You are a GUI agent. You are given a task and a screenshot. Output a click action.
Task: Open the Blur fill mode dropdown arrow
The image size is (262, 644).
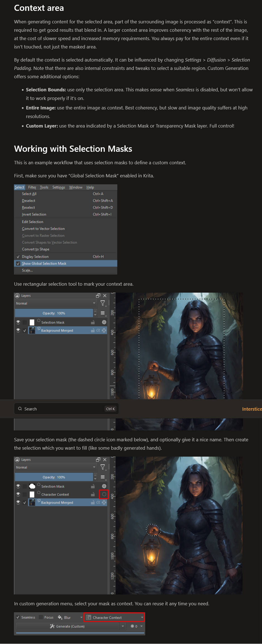81,618
